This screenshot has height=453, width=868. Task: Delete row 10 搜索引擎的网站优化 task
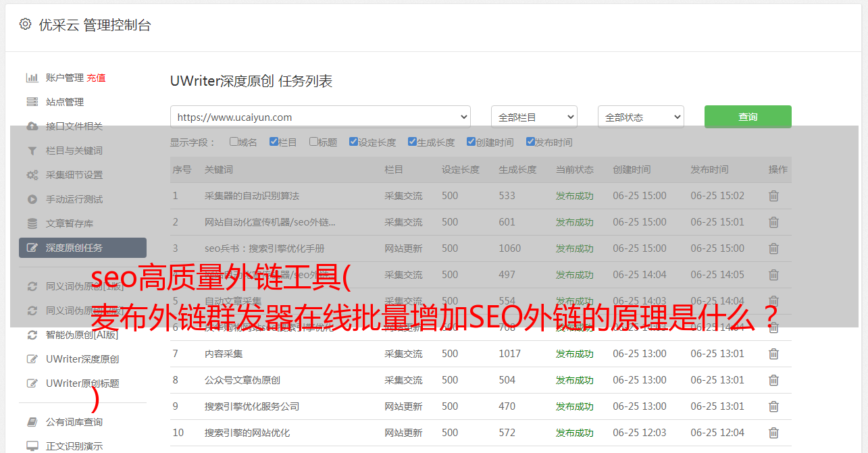pos(774,433)
